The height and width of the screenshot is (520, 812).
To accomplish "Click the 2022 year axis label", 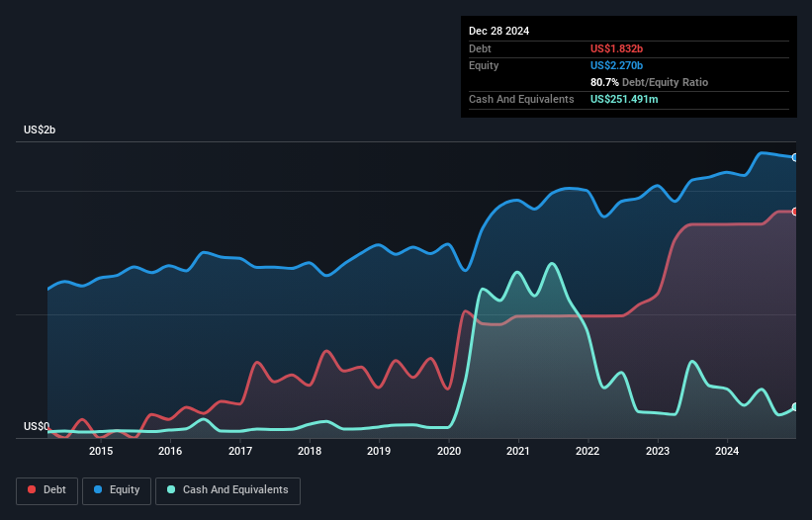I will [588, 452].
